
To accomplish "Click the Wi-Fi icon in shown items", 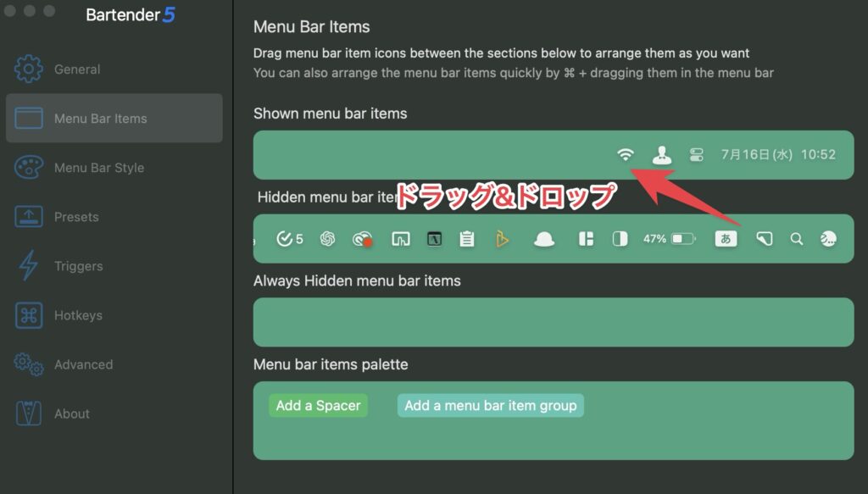I will click(x=625, y=154).
